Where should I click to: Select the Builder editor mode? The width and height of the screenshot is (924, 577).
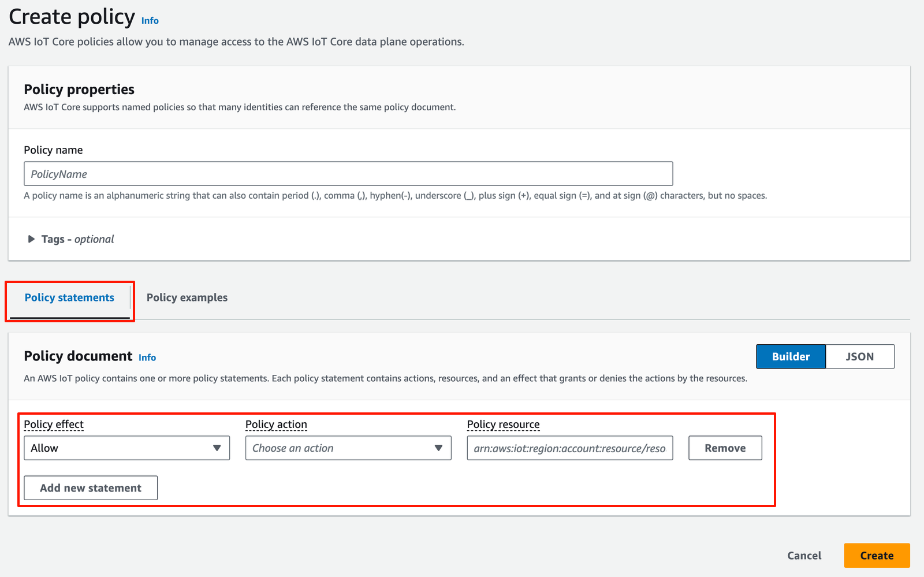pos(791,356)
